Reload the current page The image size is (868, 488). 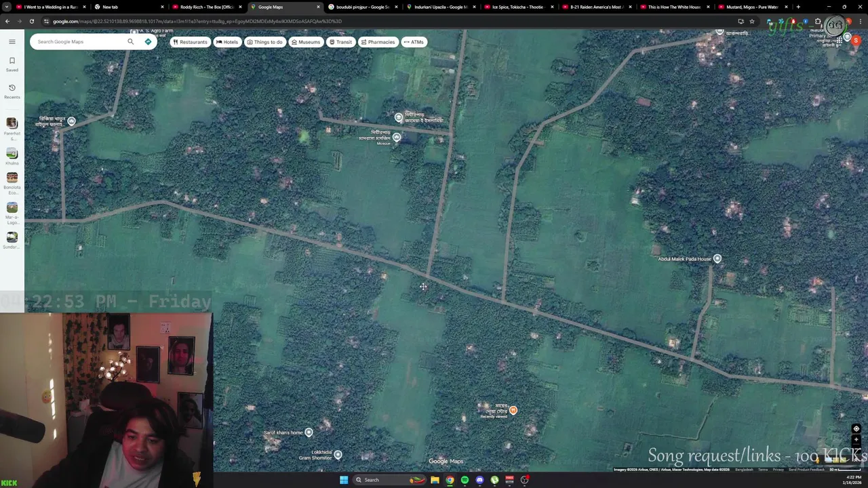tap(31, 21)
